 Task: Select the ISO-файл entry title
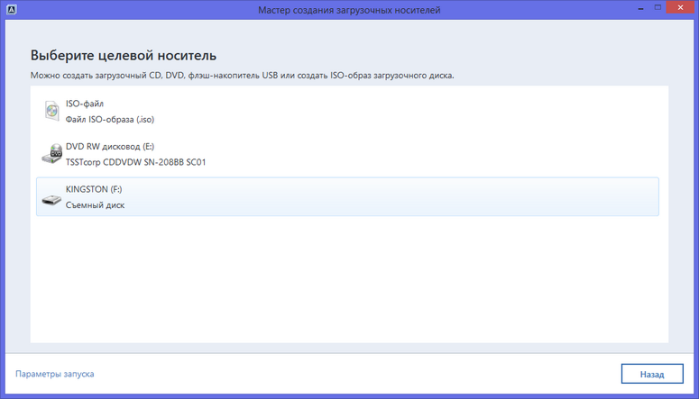pos(85,103)
